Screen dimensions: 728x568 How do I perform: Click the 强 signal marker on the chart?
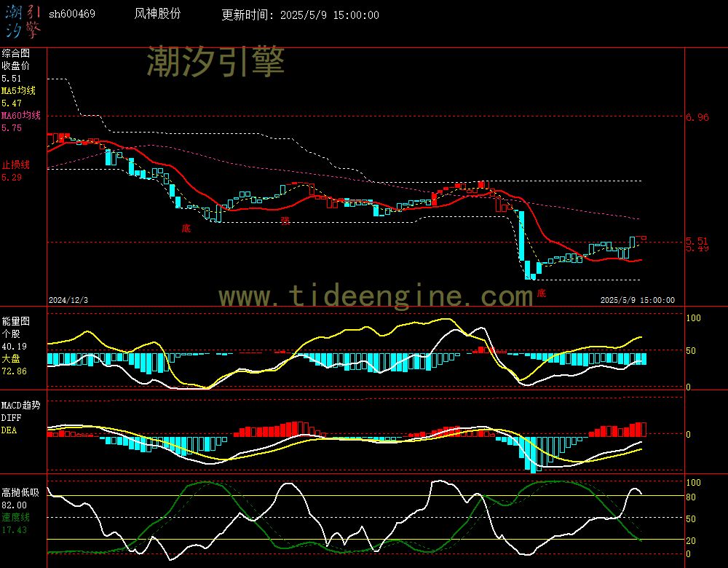(x=285, y=221)
